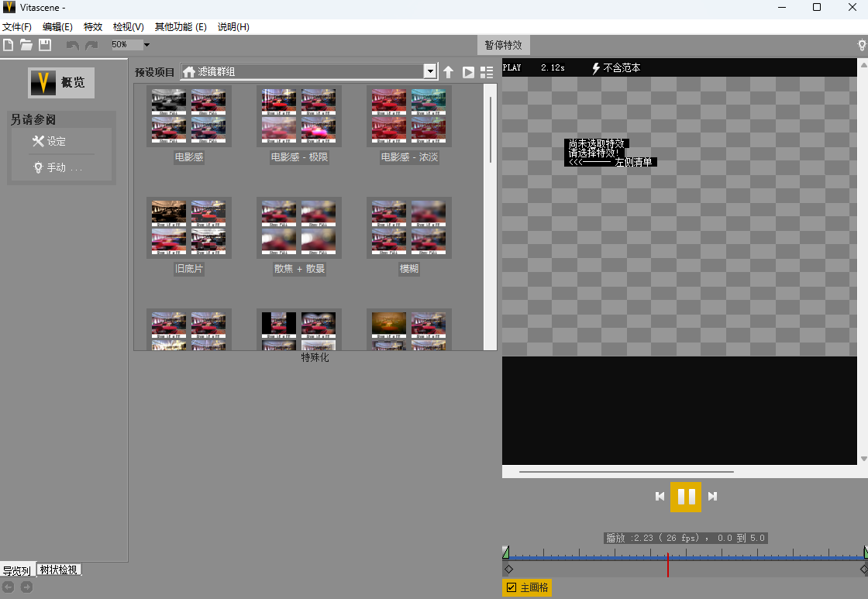Click the Undo arrow icon

73,46
